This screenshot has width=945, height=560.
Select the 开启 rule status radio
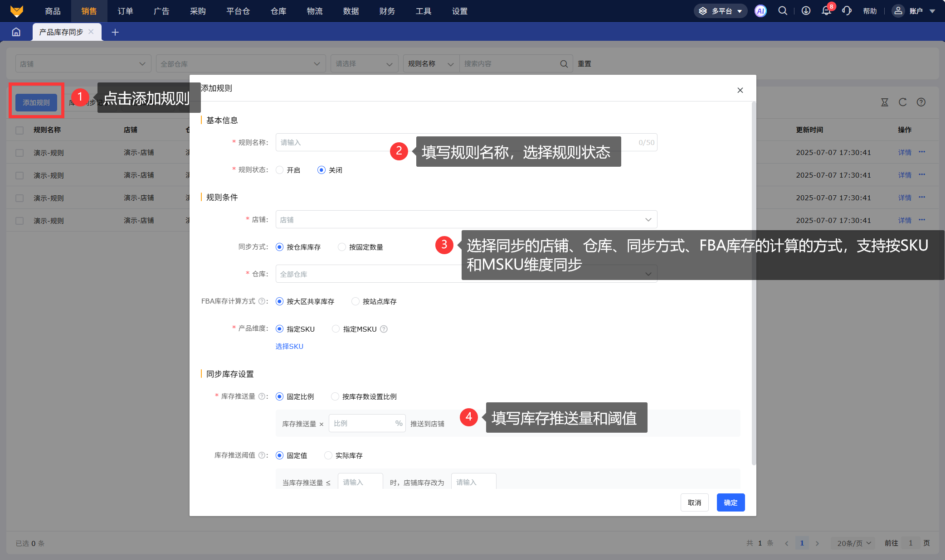280,170
